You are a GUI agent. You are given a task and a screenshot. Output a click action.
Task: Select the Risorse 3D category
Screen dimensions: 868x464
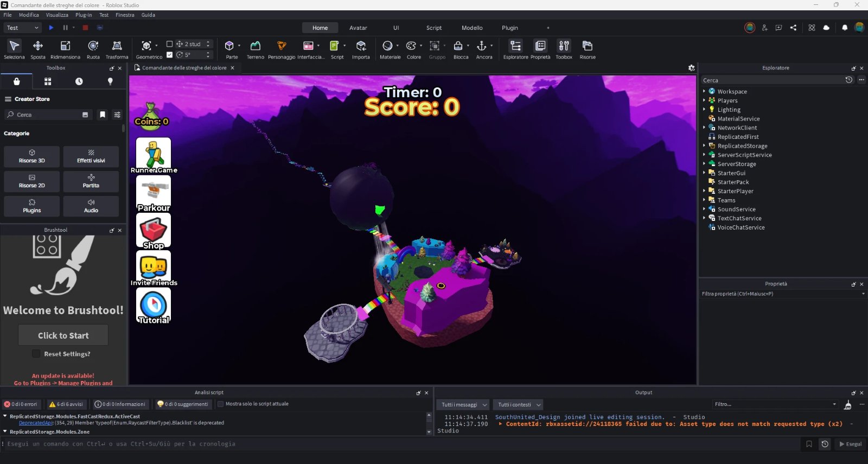pos(32,156)
